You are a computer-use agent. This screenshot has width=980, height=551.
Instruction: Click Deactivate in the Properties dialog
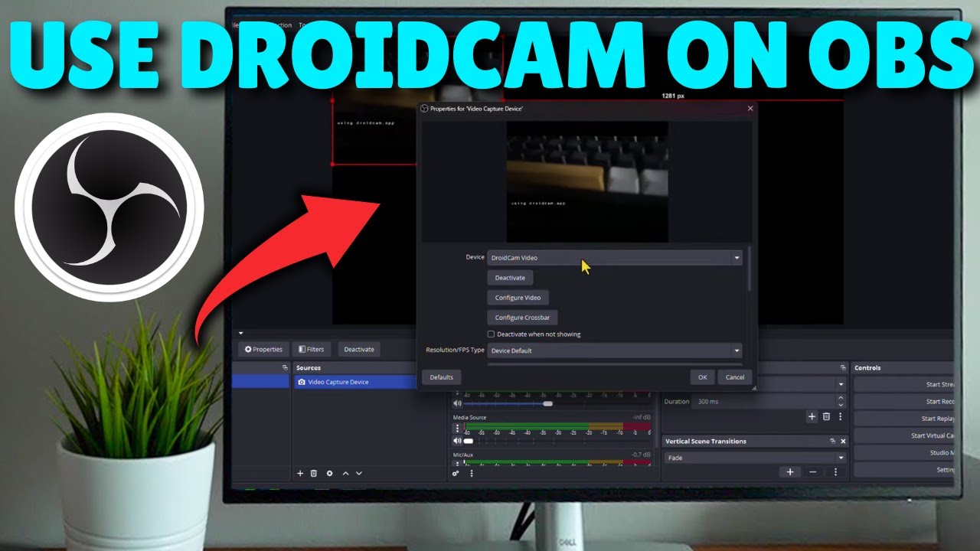coord(510,278)
